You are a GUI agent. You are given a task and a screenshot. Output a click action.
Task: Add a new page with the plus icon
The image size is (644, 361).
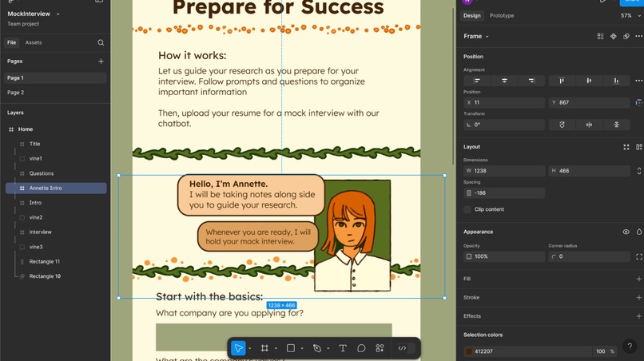(101, 61)
